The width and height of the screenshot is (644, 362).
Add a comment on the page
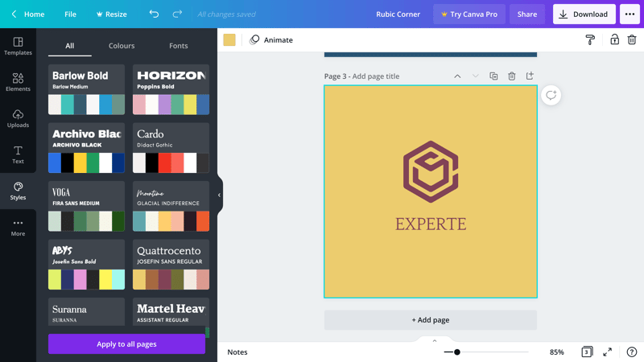[551, 95]
